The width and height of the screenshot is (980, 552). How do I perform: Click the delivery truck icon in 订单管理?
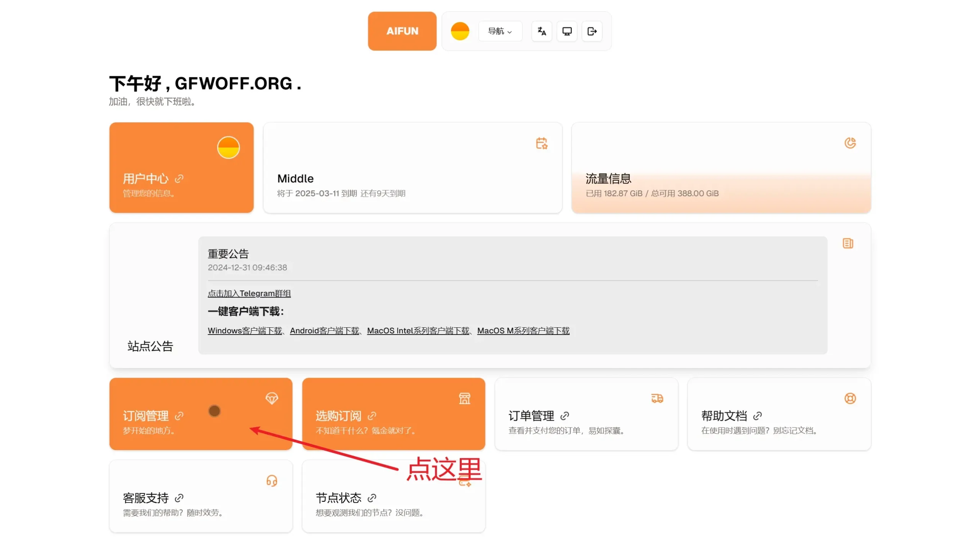tap(657, 398)
